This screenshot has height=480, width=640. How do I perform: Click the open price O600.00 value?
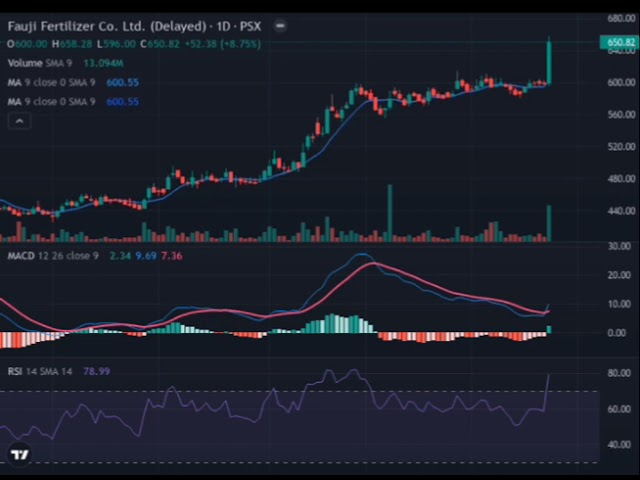tap(27, 44)
